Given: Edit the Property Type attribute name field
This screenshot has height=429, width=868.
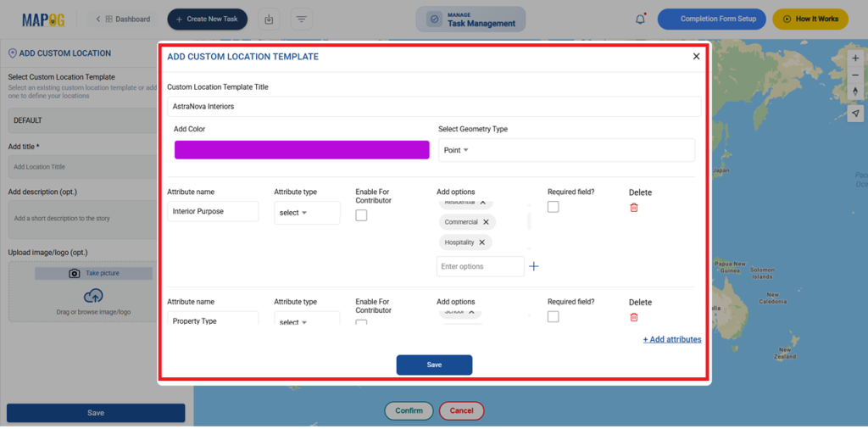Looking at the screenshot, I should pyautogui.click(x=213, y=320).
